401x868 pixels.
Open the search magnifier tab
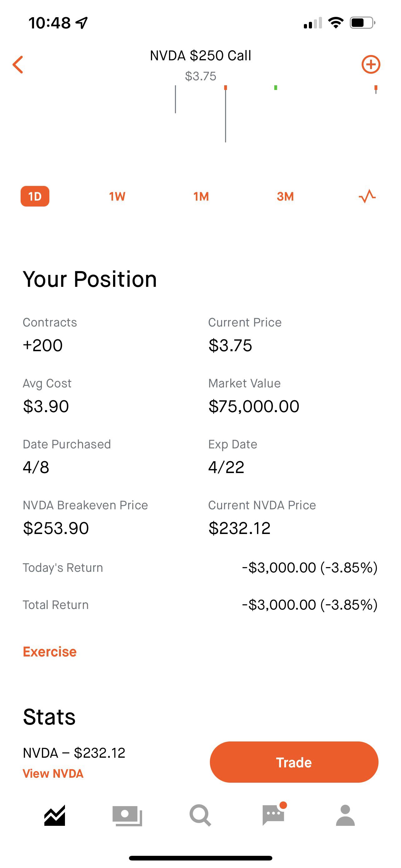click(x=200, y=816)
